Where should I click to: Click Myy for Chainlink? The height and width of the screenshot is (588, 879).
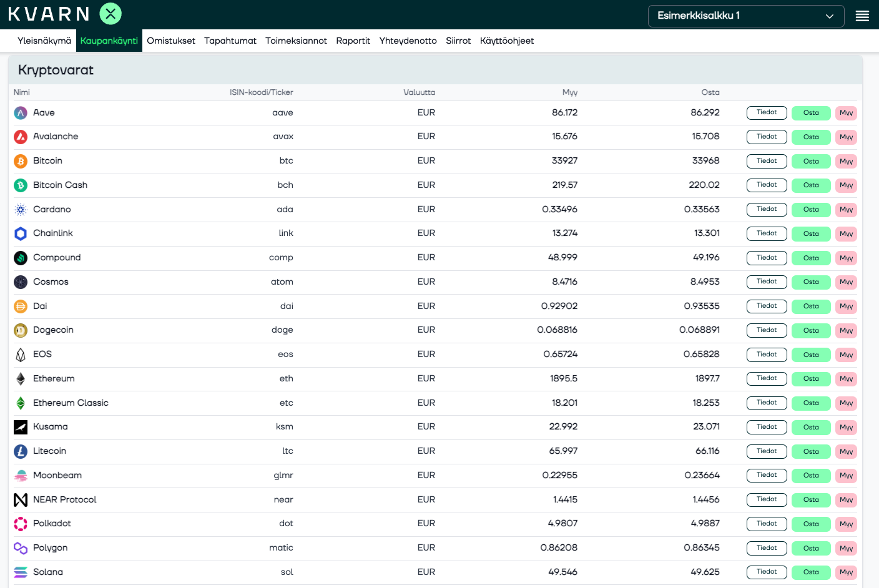[846, 233]
